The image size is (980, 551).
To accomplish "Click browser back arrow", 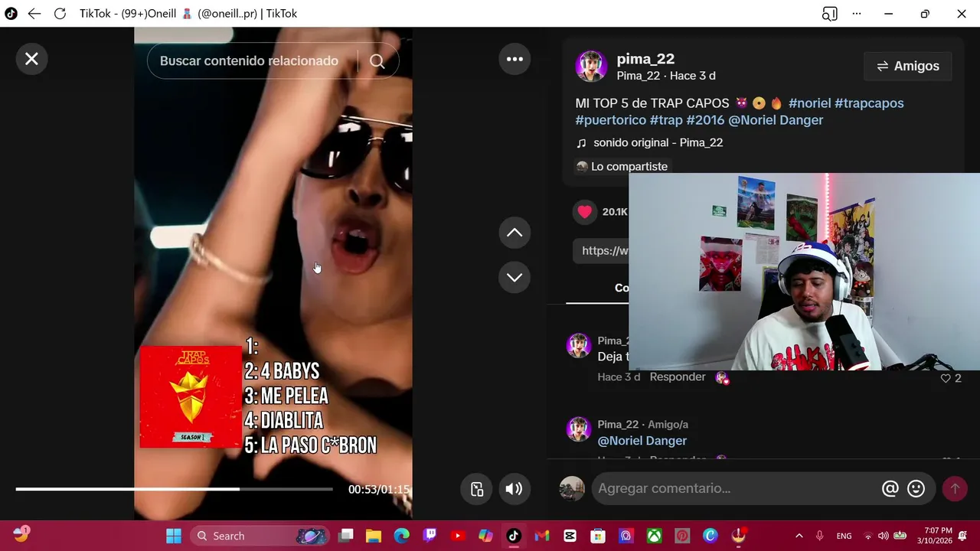I will (34, 14).
